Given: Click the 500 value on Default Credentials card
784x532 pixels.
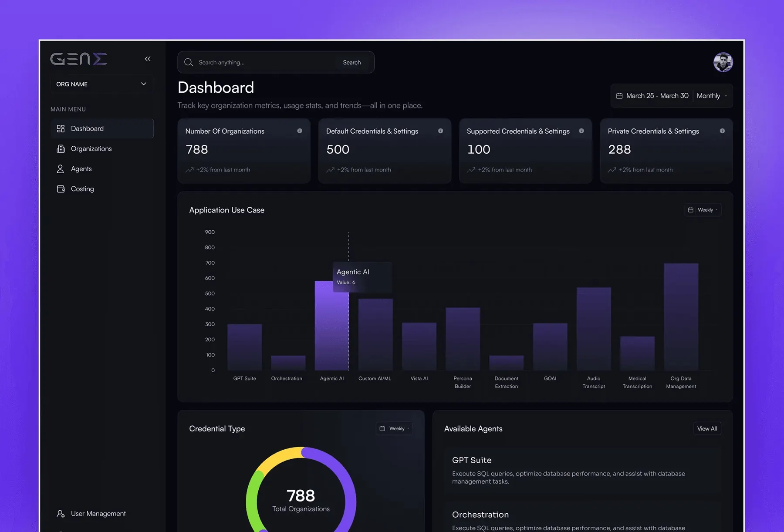Looking at the screenshot, I should pyautogui.click(x=338, y=149).
